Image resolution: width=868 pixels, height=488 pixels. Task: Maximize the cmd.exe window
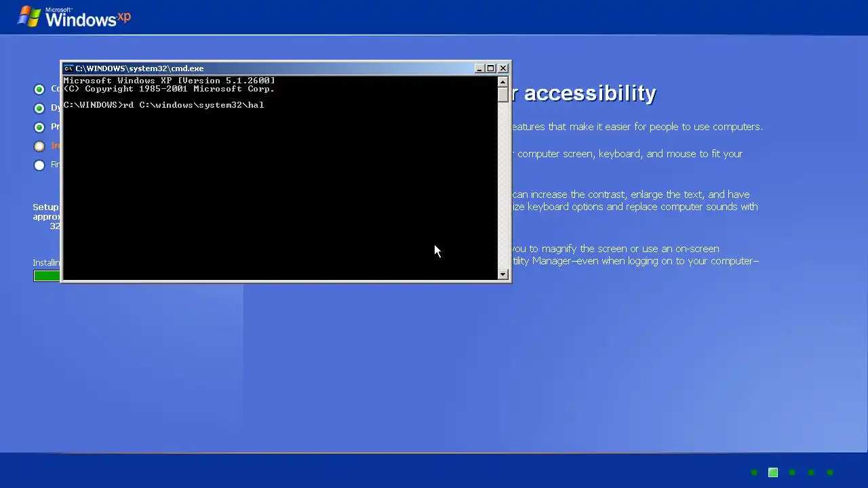[x=491, y=68]
